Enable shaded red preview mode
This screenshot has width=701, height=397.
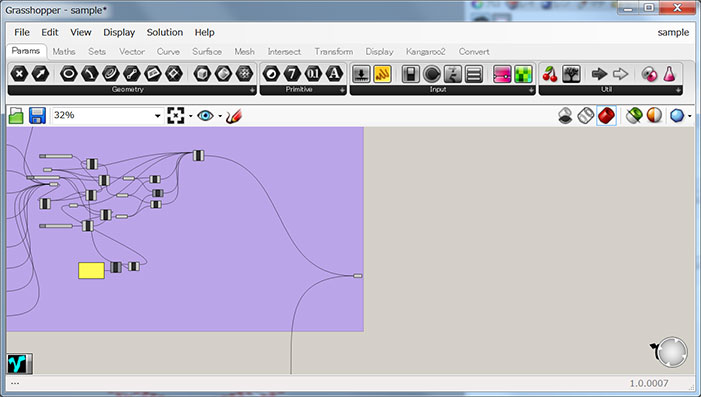point(606,116)
